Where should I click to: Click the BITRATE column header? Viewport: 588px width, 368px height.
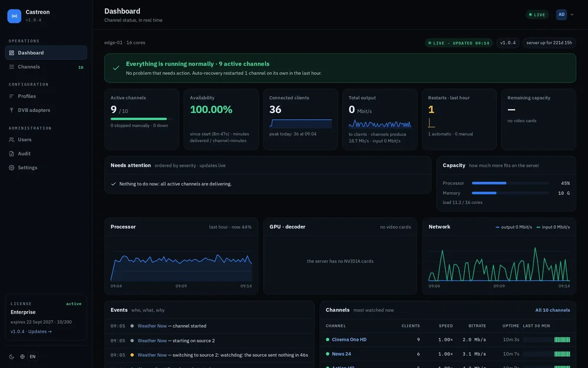tap(477, 326)
